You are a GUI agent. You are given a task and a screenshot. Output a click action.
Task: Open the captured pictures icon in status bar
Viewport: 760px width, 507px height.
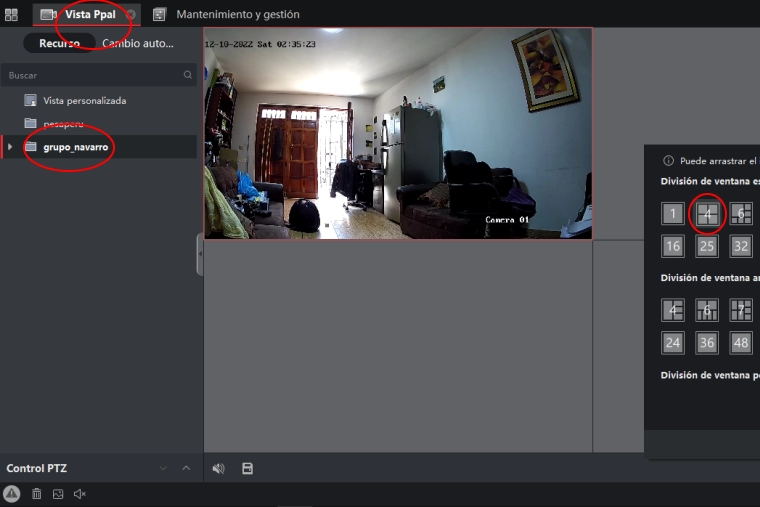coord(58,494)
